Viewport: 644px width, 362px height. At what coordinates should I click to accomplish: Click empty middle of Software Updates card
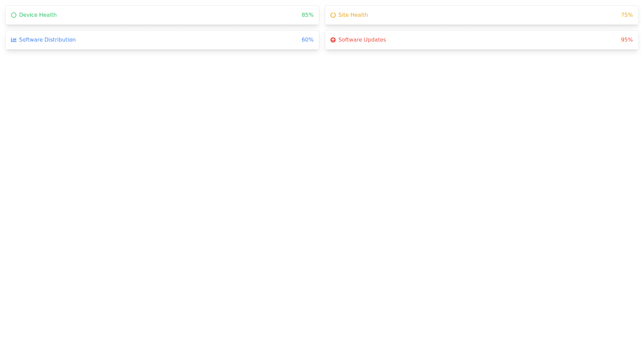click(x=503, y=40)
